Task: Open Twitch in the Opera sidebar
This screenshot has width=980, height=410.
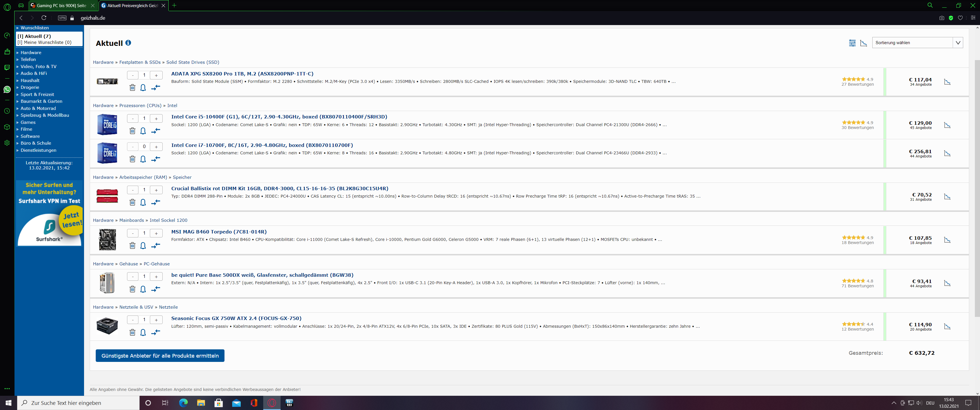Action: click(x=7, y=67)
